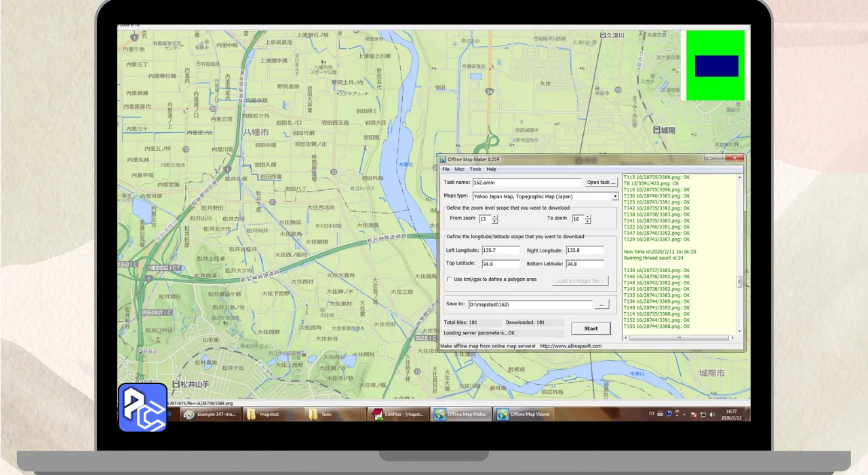
Task: Click the Offline Map Maker title icon
Action: coord(443,159)
